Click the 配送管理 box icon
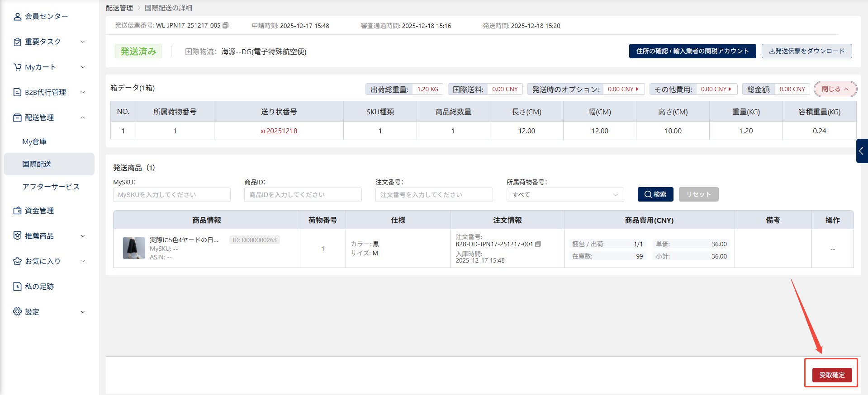 click(x=17, y=118)
